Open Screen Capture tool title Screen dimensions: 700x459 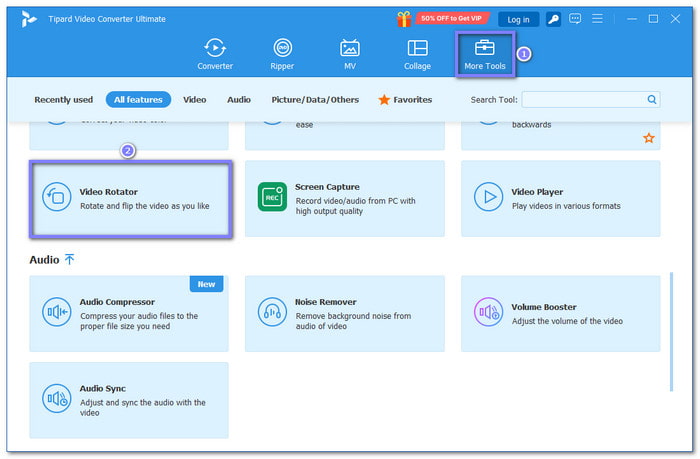tap(327, 187)
